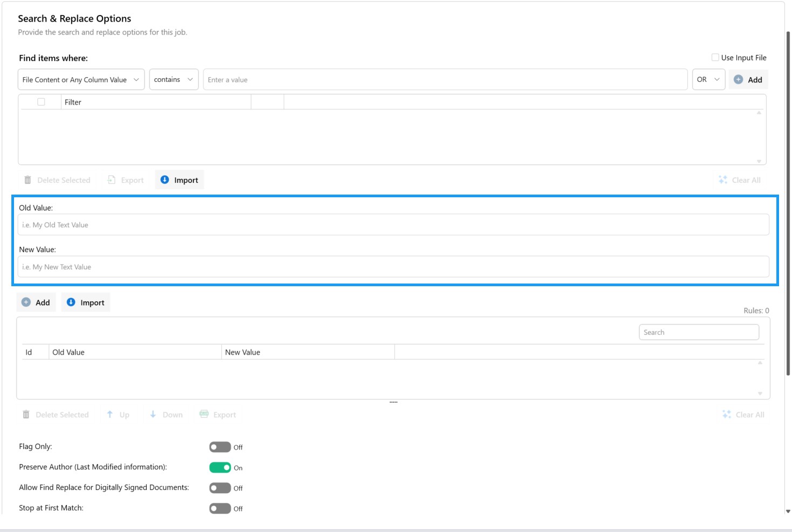Open the File Content or Any Column Value dropdown

tap(81, 79)
